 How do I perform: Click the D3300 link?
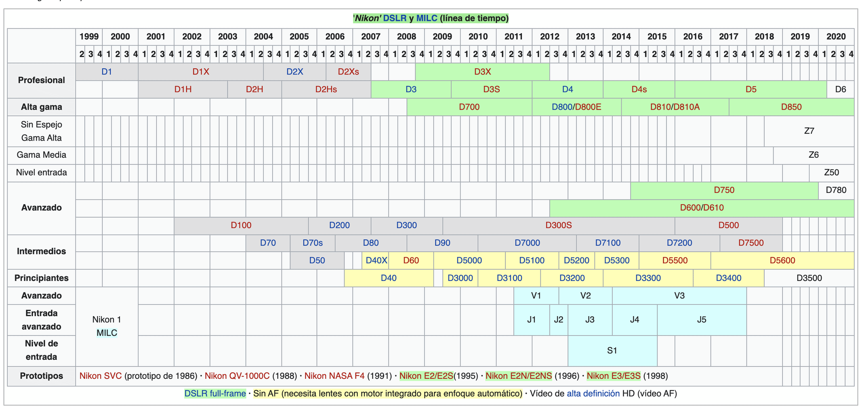648,278
